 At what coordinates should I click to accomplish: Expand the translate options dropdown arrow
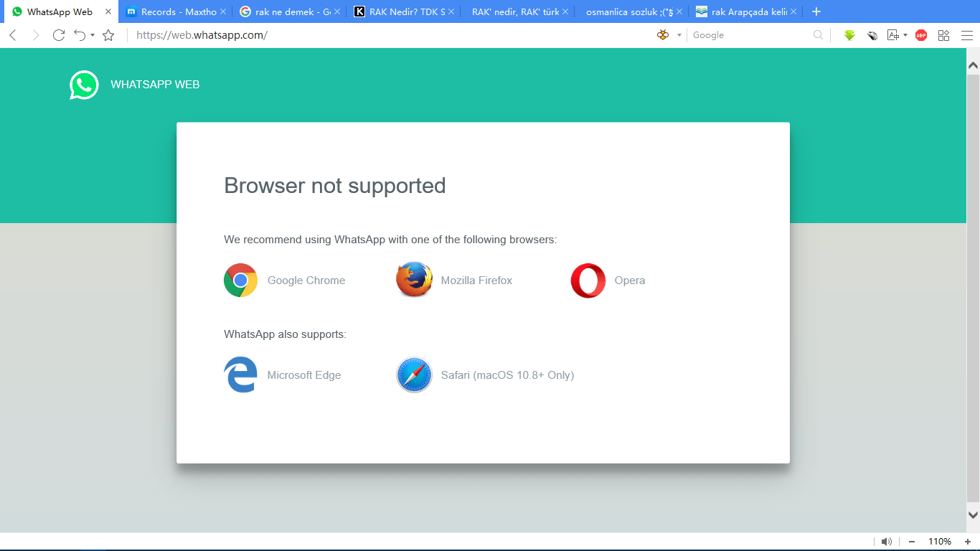tap(905, 35)
